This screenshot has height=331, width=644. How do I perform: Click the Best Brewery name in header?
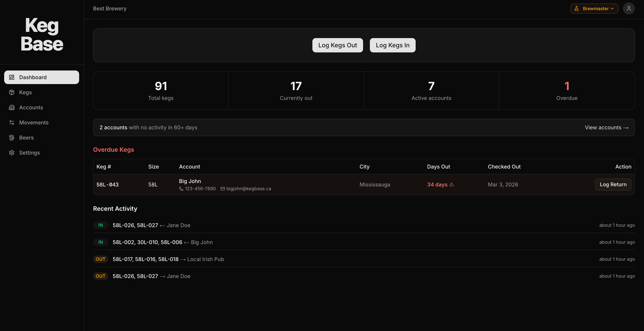coord(110,8)
